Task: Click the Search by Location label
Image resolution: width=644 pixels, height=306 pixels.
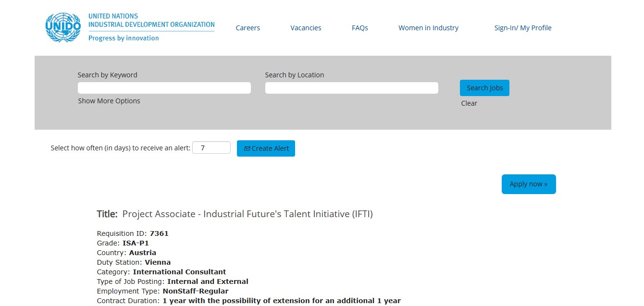Action: pos(294,75)
